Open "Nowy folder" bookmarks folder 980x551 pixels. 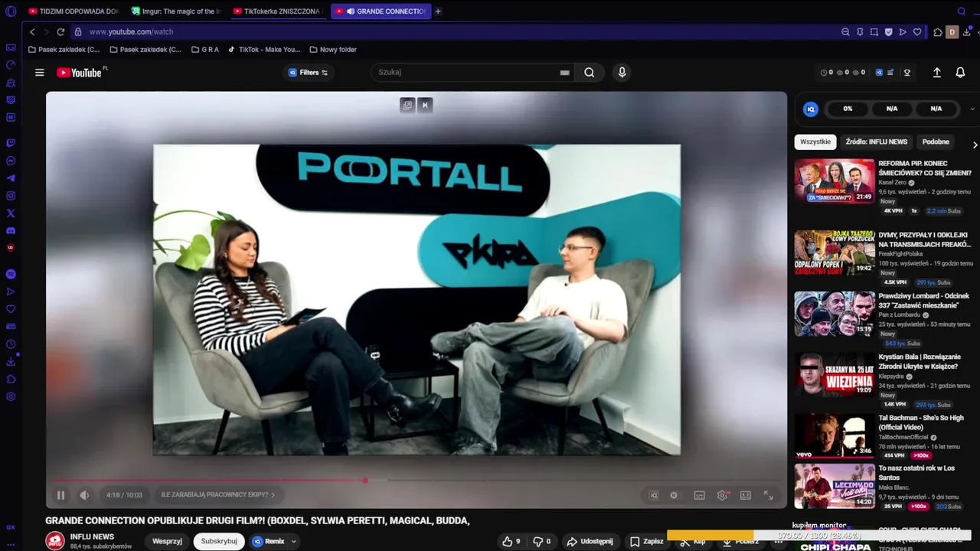[333, 50]
